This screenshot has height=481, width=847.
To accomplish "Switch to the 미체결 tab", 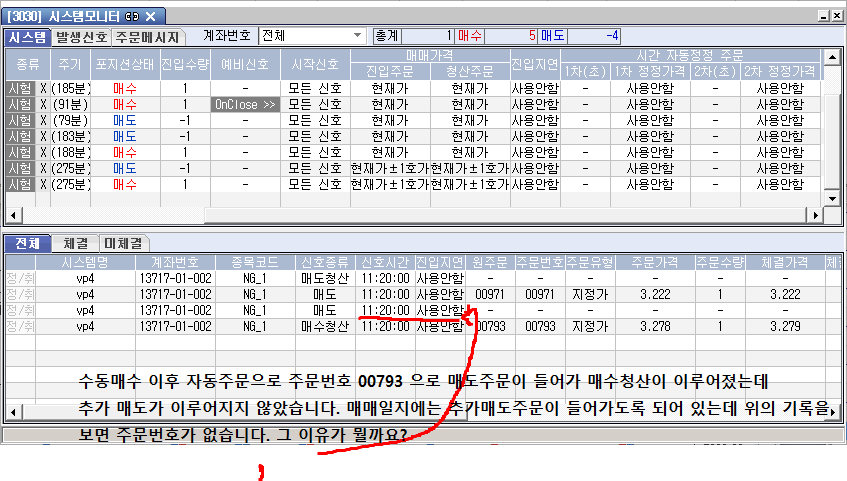I will (122, 243).
